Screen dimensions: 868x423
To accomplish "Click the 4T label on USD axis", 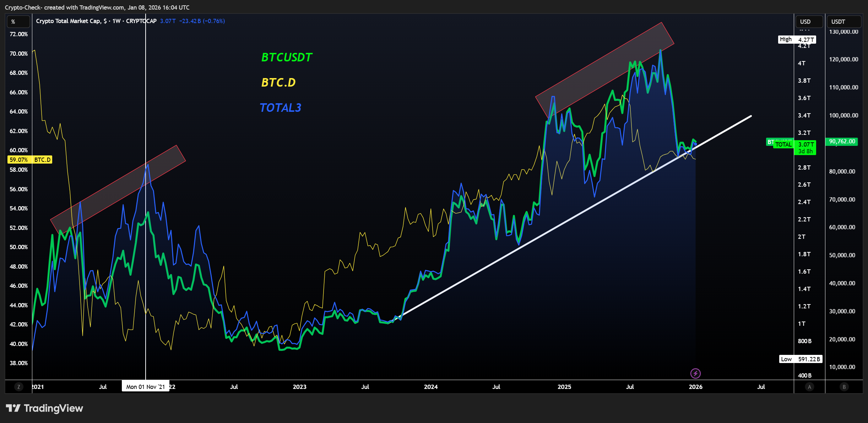I will (x=802, y=63).
